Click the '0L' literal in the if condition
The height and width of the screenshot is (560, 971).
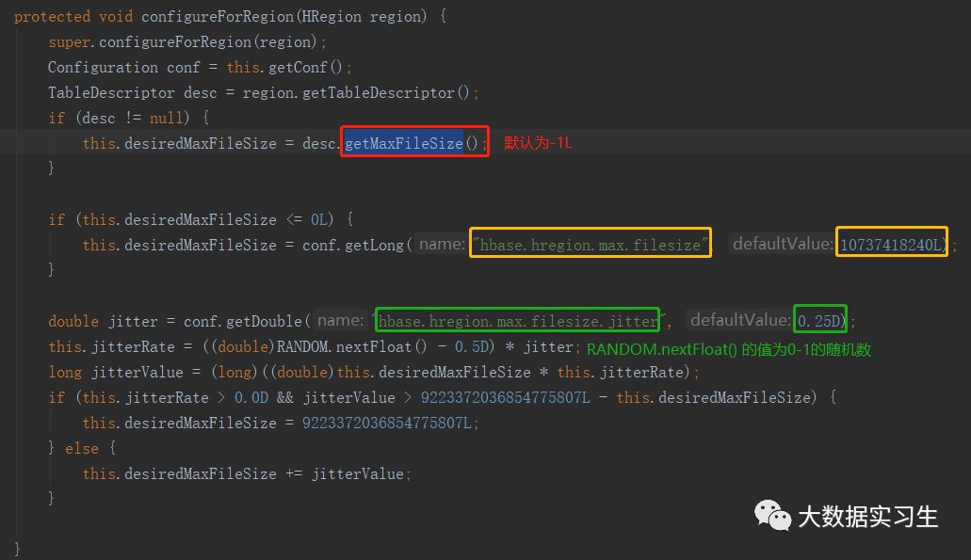pos(319,219)
